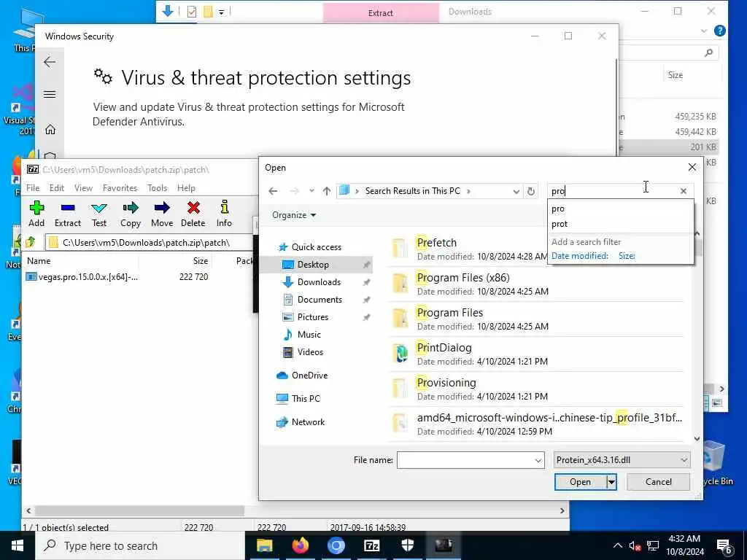747x560 pixels.
Task: Click Back arrow in Windows Security window
Action: coord(50,62)
